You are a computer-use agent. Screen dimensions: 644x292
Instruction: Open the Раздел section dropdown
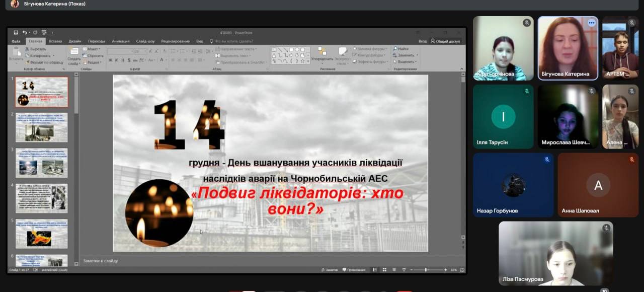(x=93, y=62)
